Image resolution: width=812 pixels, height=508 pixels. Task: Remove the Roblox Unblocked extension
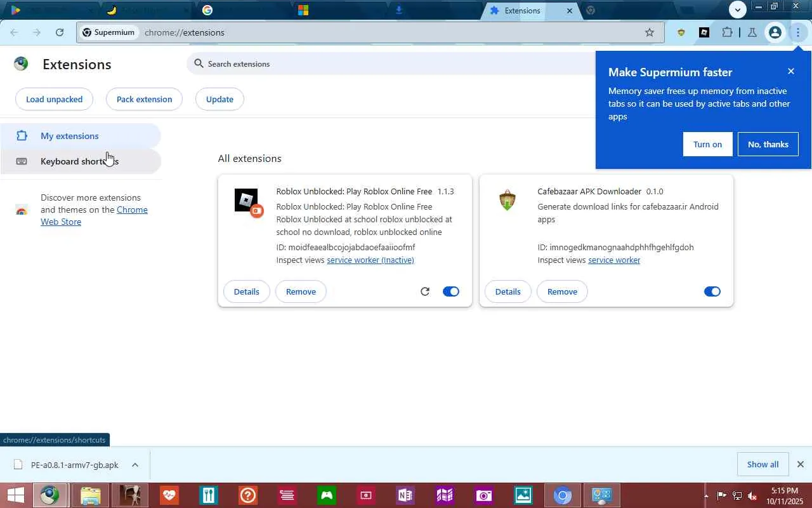click(x=301, y=291)
